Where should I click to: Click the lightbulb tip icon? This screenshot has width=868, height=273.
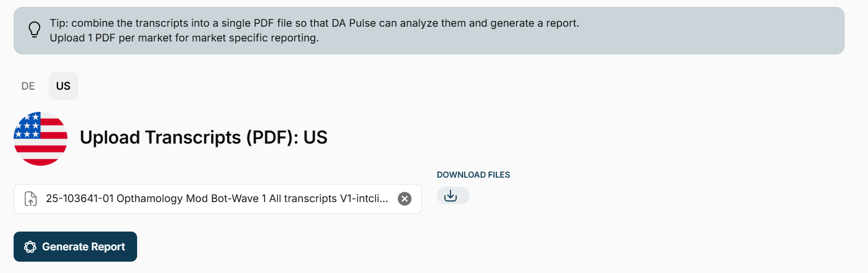pos(35,30)
